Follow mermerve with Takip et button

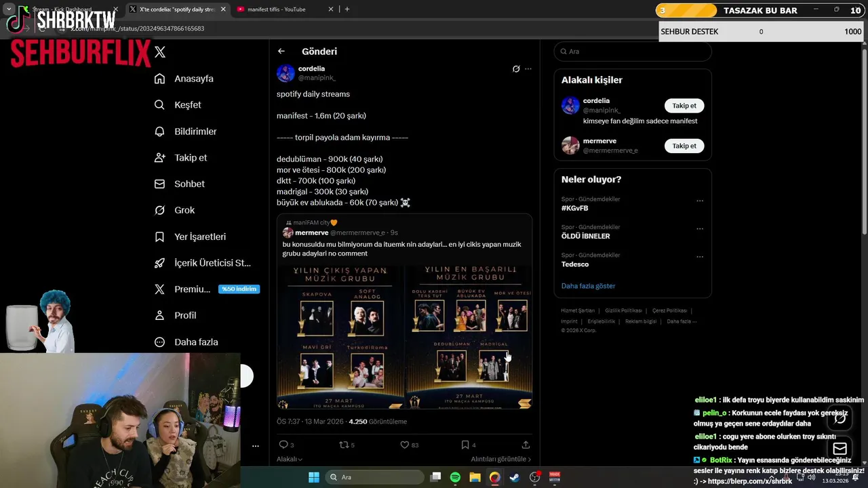(x=684, y=146)
